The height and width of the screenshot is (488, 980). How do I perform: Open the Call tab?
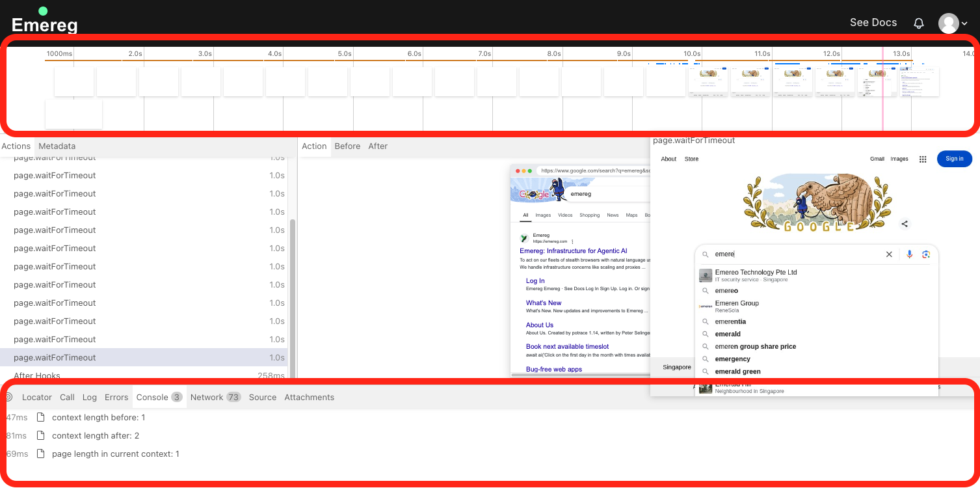tap(68, 397)
